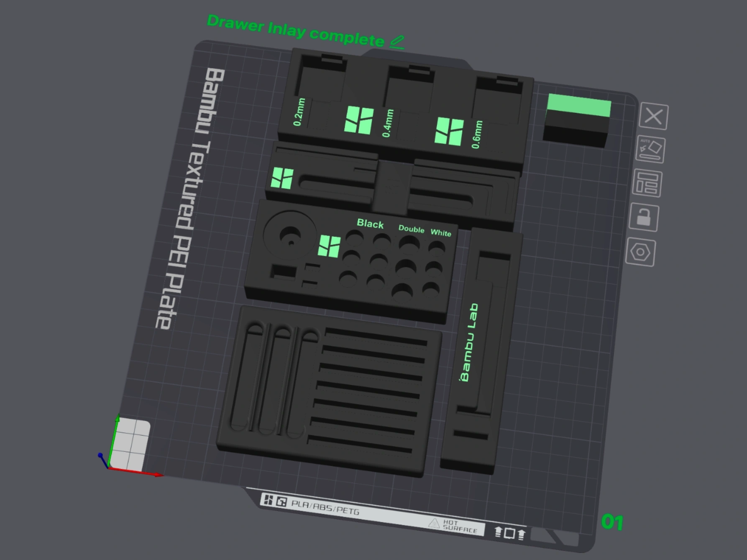Click the 'Double' text on hole tray
The image size is (747, 560).
411,229
